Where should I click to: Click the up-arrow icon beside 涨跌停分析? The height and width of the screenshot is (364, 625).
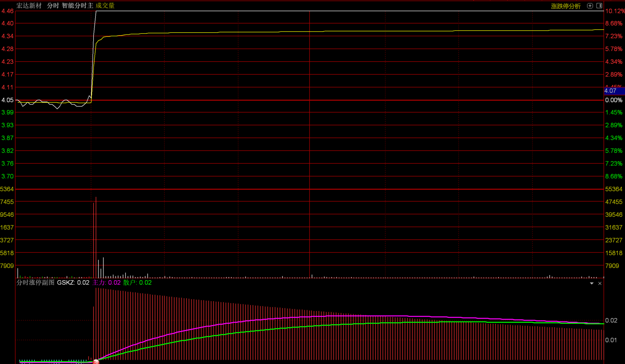[x=590, y=6]
